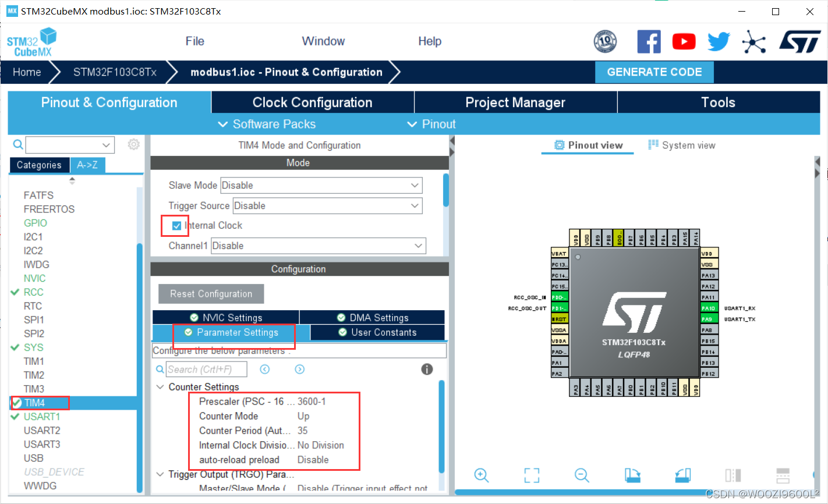This screenshot has height=504, width=828.
Task: Click the magnifier icon in peripheral search
Action: point(18,144)
